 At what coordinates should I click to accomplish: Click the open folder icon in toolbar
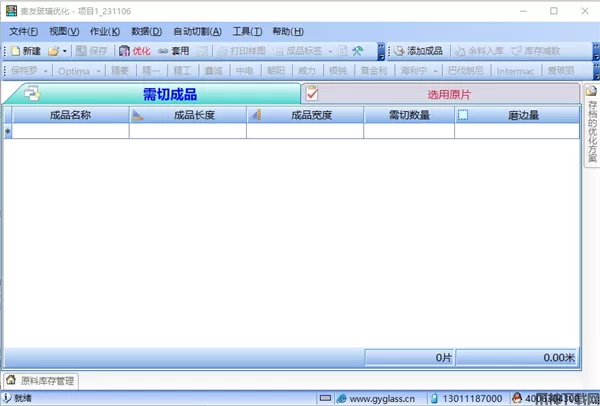54,51
